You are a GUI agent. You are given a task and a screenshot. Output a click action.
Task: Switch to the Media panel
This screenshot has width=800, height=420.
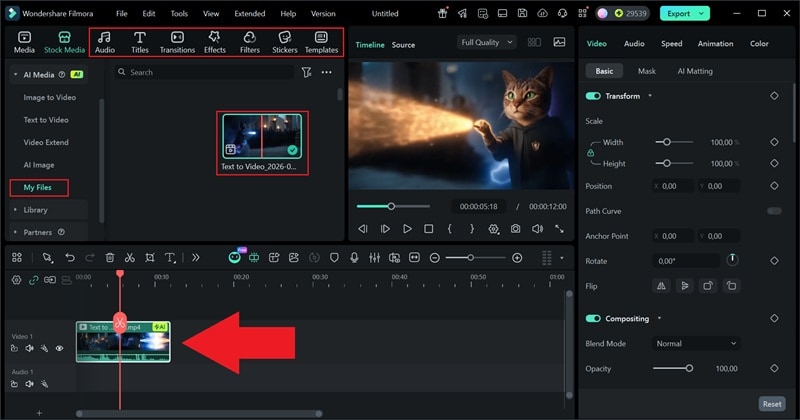[x=24, y=42]
